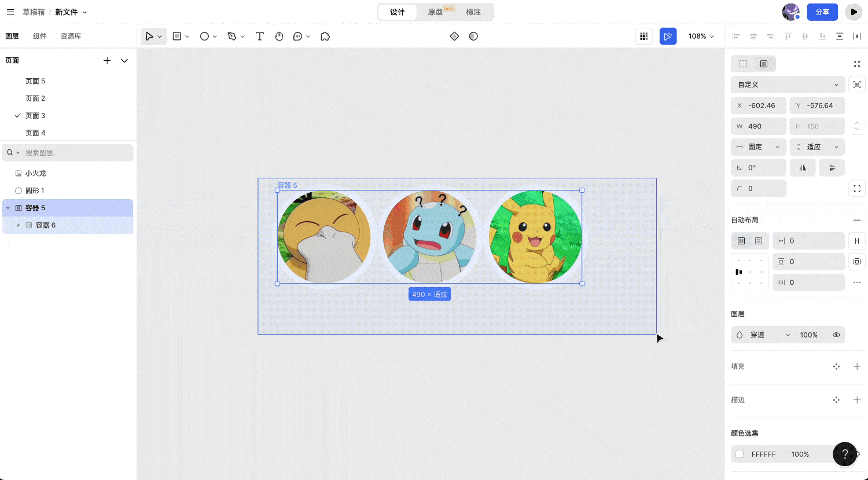
Task: Add a stroke with plus icon
Action: coord(857,400)
